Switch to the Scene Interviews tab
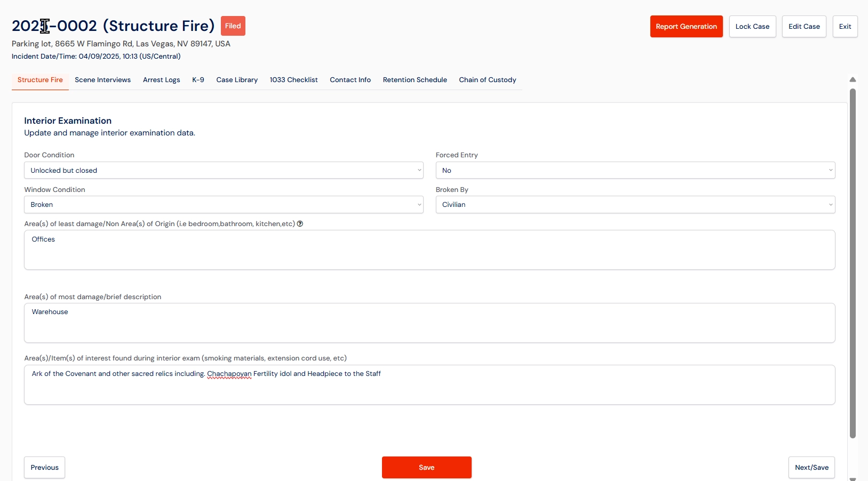This screenshot has width=868, height=481. [102, 80]
